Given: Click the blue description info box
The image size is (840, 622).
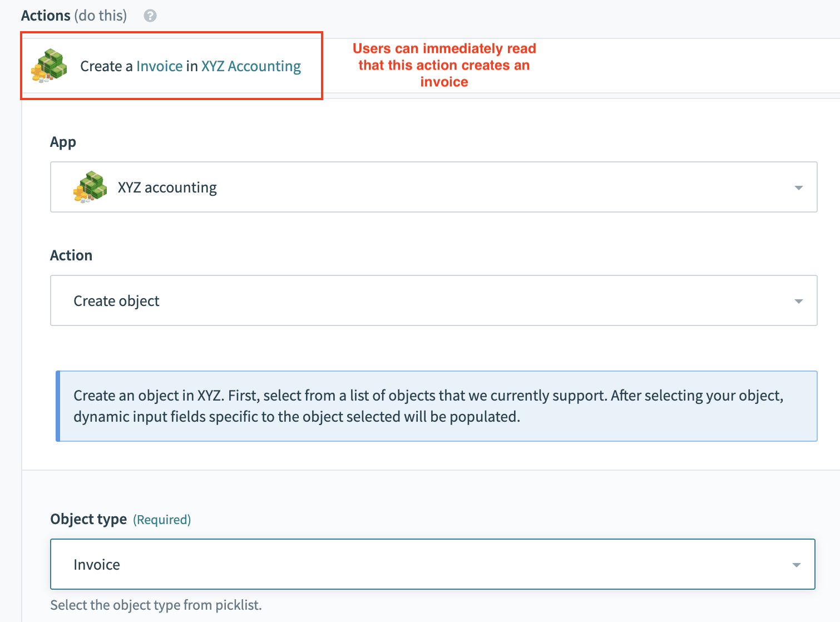Looking at the screenshot, I should 434,406.
